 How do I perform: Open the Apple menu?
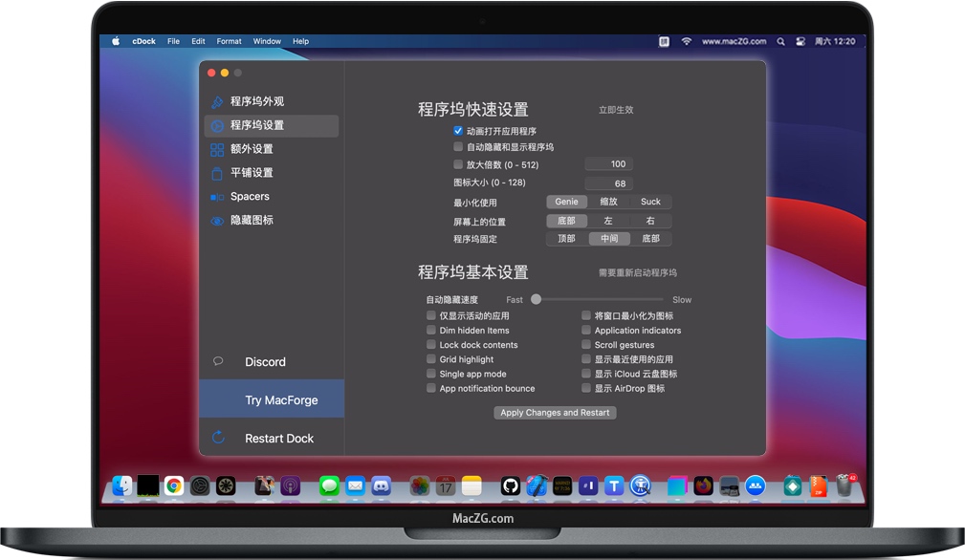[114, 41]
